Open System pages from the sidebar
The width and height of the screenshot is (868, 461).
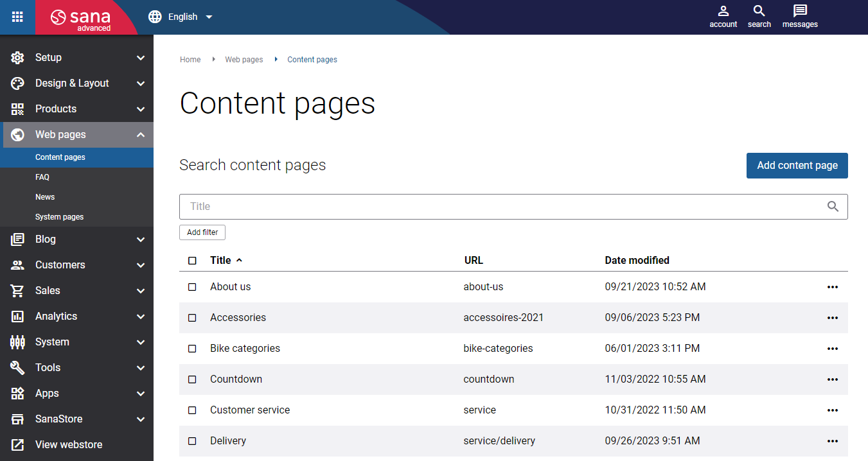(59, 216)
